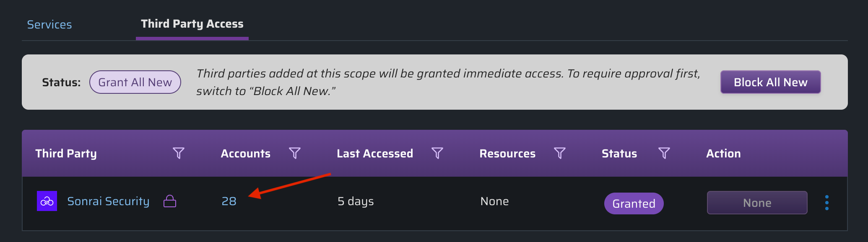The height and width of the screenshot is (242, 868).
Task: Click the Last Accessed column header
Action: pyautogui.click(x=375, y=154)
